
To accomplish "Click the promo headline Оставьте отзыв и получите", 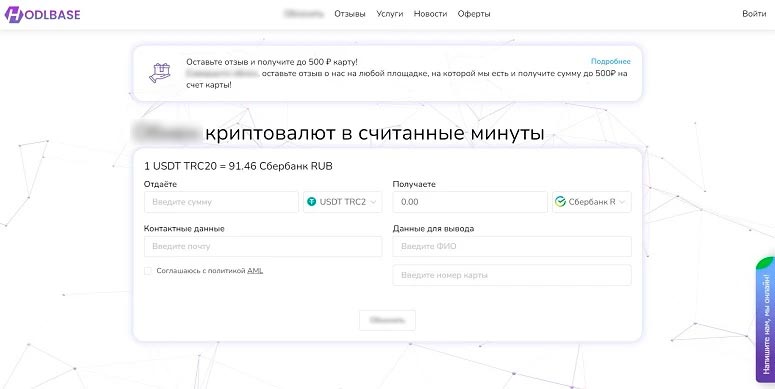I will pyautogui.click(x=272, y=62).
